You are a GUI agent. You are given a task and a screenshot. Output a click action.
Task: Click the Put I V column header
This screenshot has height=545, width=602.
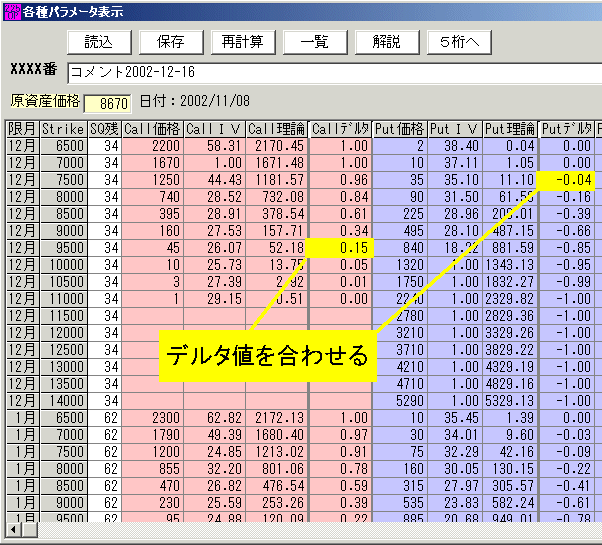pyautogui.click(x=455, y=129)
